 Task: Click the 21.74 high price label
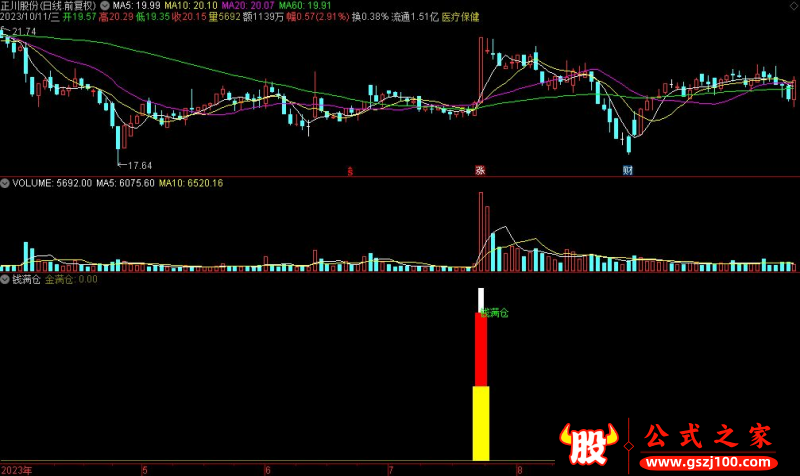point(24,32)
